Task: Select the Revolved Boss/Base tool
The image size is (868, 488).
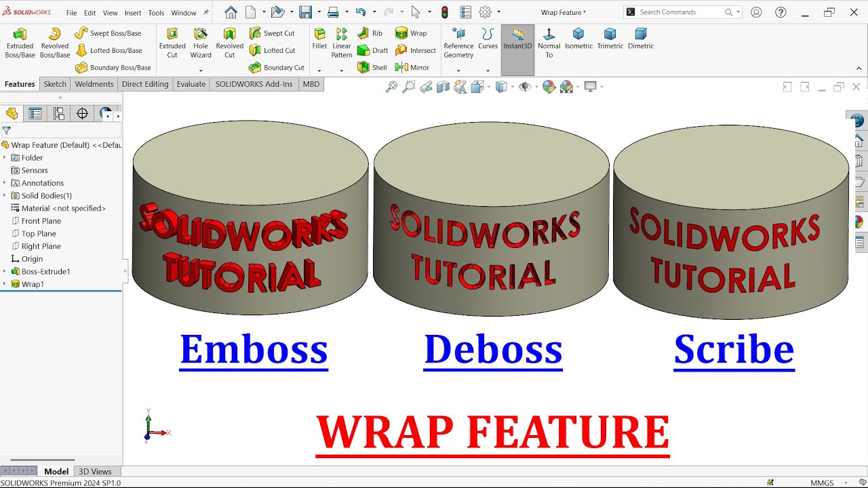Action: [x=55, y=43]
